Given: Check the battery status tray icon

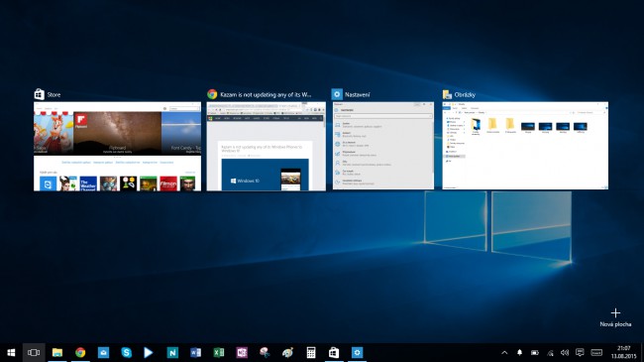Looking at the screenshot, I should [x=535, y=352].
